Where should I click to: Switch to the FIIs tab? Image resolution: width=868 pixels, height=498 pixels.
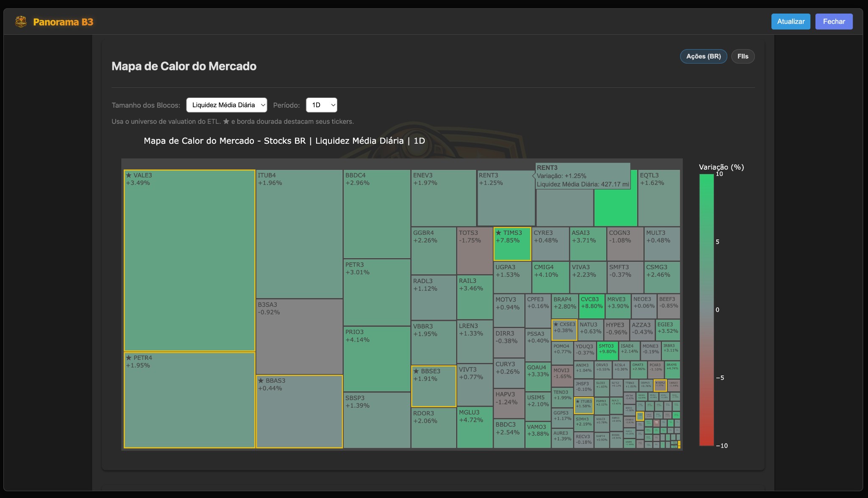(x=743, y=56)
